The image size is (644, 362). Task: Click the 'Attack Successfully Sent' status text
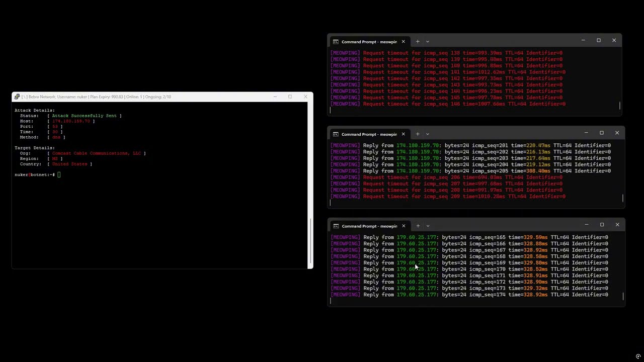(x=84, y=116)
